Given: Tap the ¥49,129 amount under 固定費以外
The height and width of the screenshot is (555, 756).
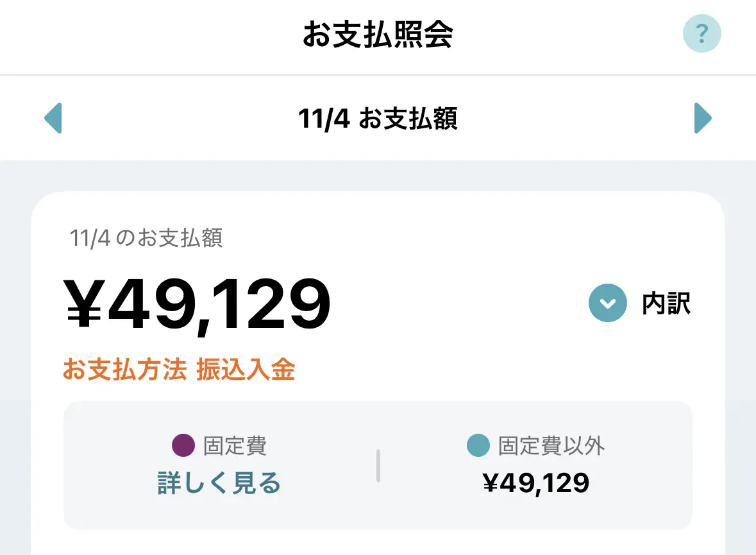Looking at the screenshot, I should click(536, 483).
